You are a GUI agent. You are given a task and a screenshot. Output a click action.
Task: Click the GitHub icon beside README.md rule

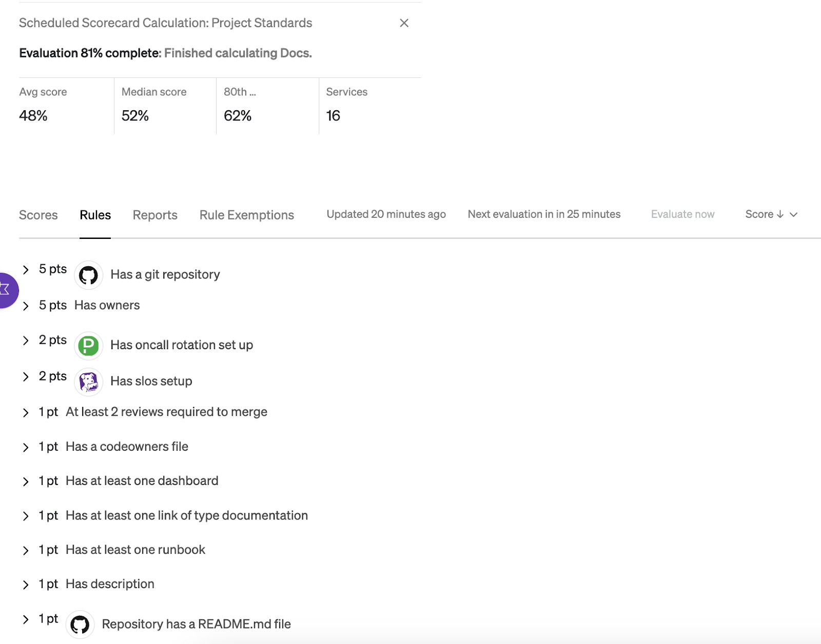pos(80,625)
